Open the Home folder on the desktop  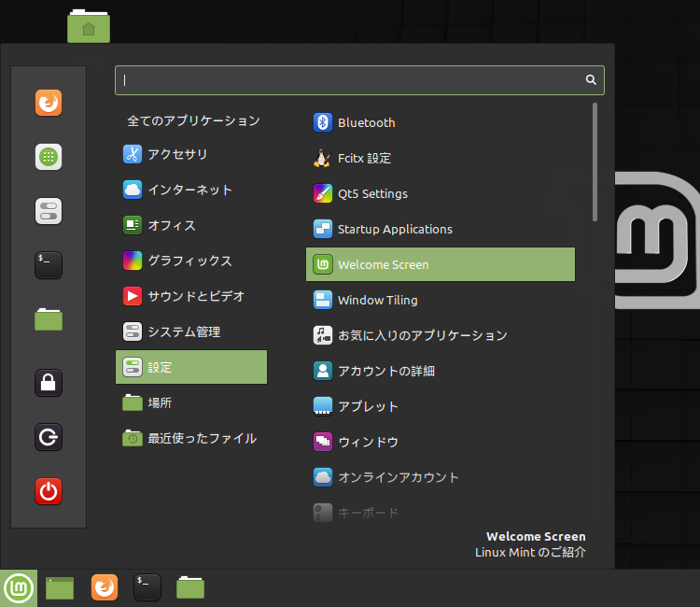[x=89, y=26]
